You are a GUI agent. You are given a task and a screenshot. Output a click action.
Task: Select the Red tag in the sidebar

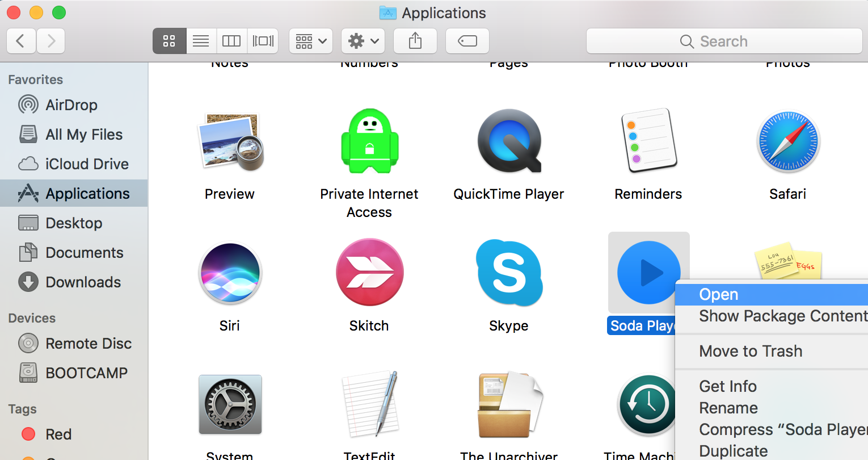coord(74,434)
